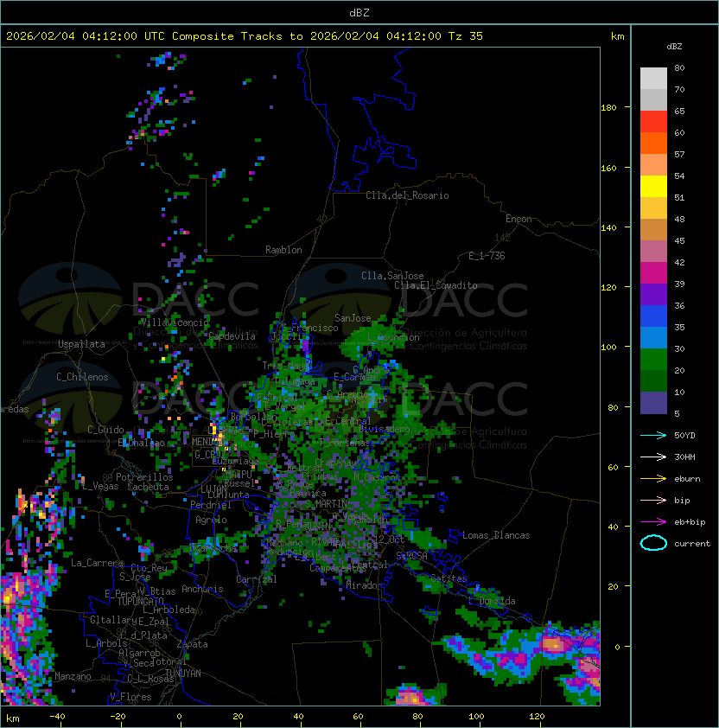This screenshot has width=719, height=728.
Task: Click the 100 km vertical axis tick
Action: pos(608,348)
